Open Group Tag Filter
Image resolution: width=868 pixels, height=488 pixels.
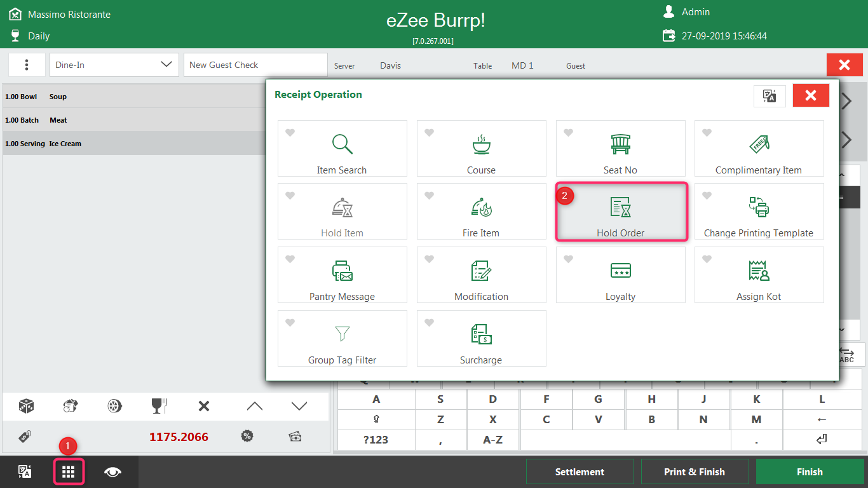(x=342, y=339)
